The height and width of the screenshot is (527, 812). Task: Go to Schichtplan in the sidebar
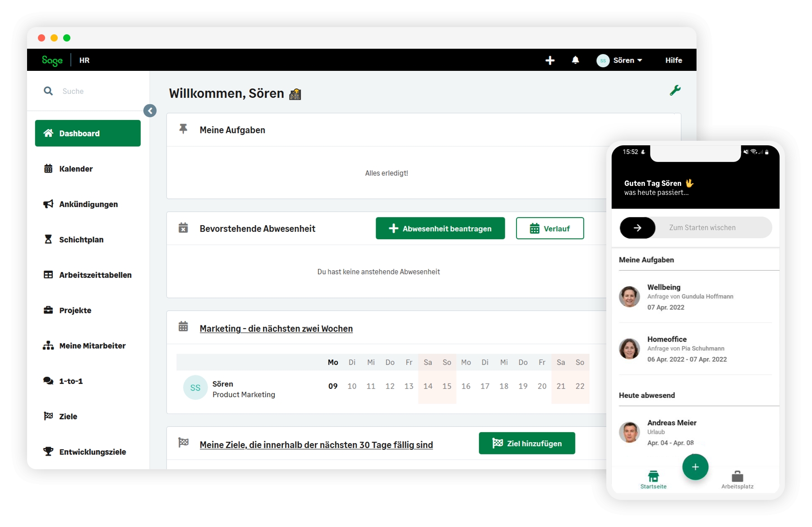[81, 240]
